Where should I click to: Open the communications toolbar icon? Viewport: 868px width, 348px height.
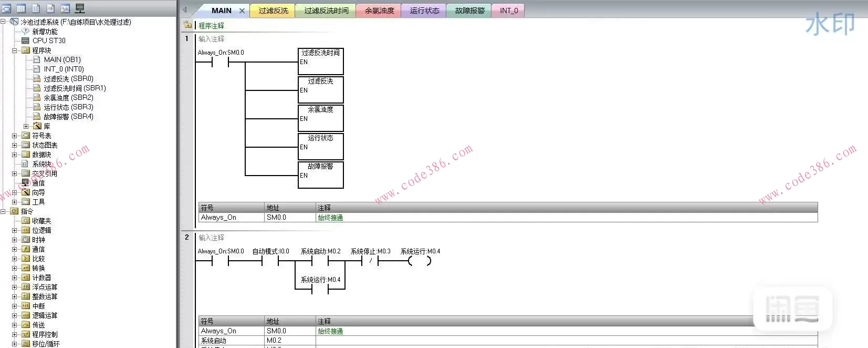coord(80,8)
